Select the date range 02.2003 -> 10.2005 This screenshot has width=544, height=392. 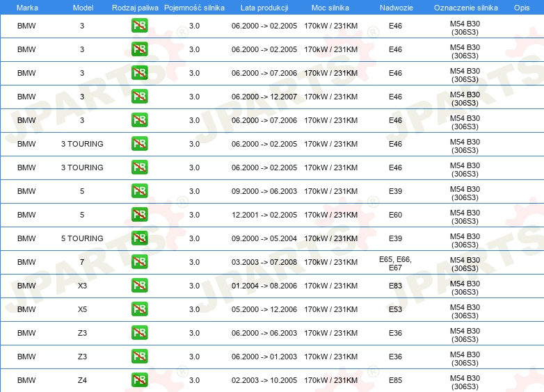tap(264, 380)
